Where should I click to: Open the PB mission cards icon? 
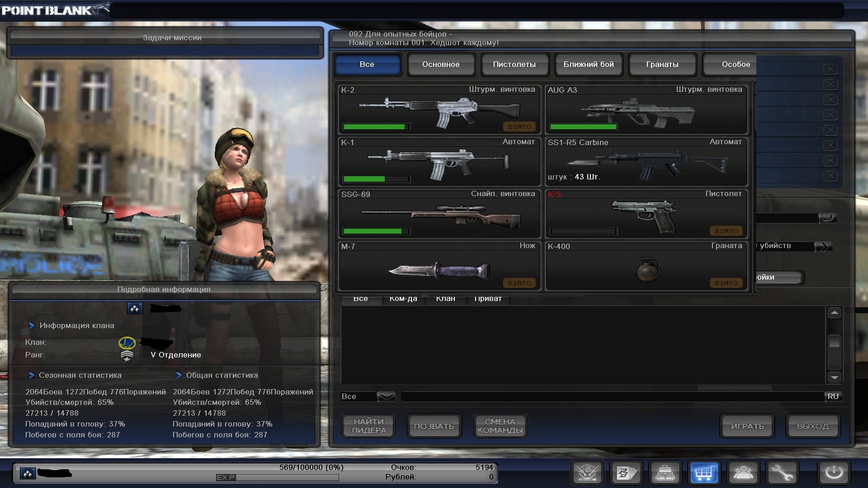pyautogui.click(x=626, y=473)
